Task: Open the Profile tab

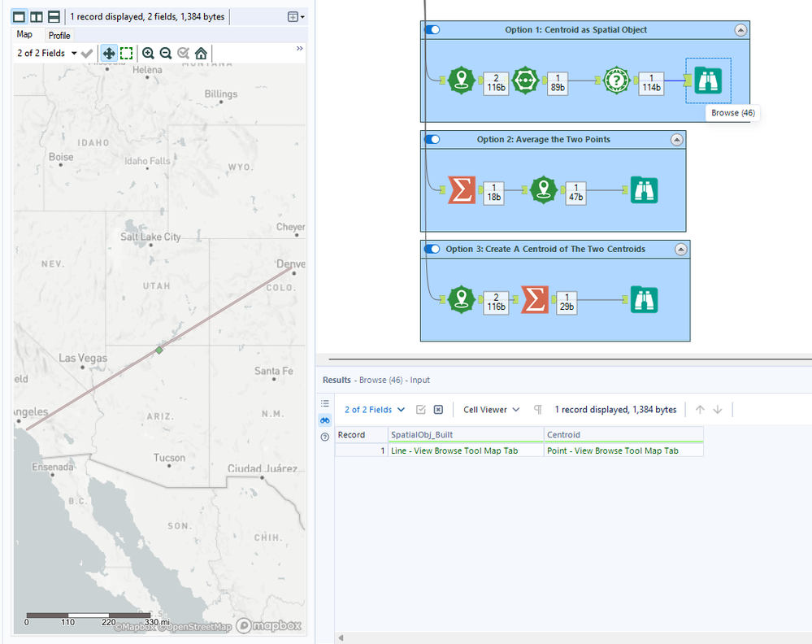Action: [x=59, y=35]
